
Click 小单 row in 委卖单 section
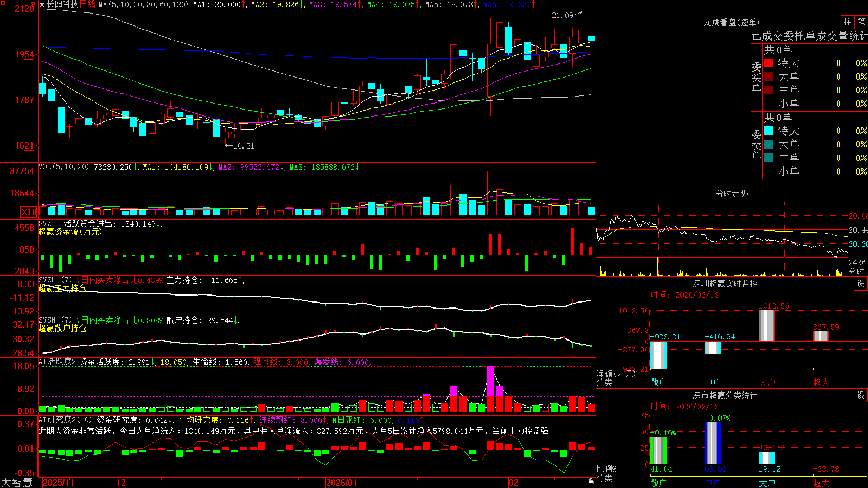tap(815, 171)
